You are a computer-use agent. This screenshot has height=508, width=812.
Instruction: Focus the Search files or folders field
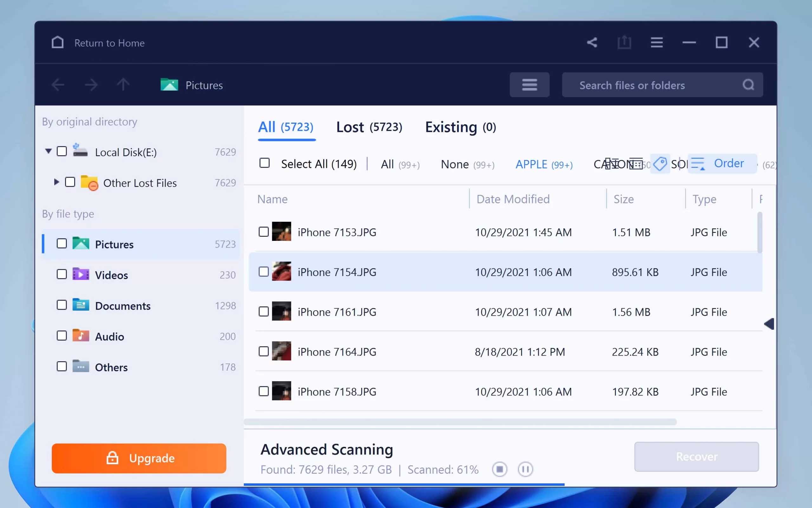pyautogui.click(x=662, y=85)
